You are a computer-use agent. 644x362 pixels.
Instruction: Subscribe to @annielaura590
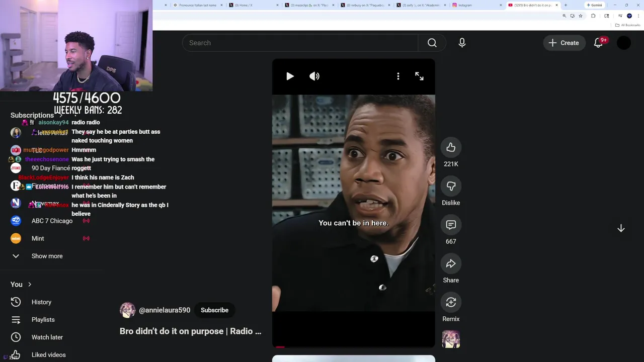[x=214, y=310]
